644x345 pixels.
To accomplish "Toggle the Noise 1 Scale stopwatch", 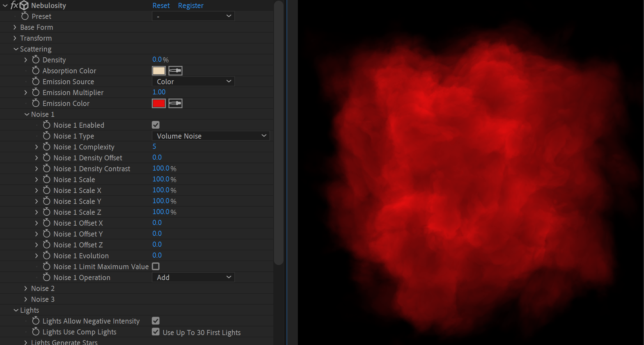I will [x=47, y=179].
